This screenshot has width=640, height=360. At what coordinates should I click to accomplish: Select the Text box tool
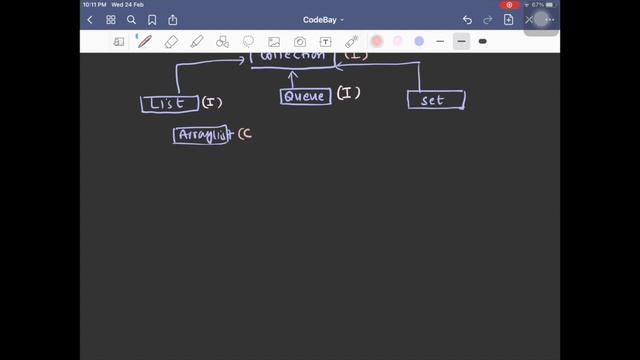pos(325,42)
